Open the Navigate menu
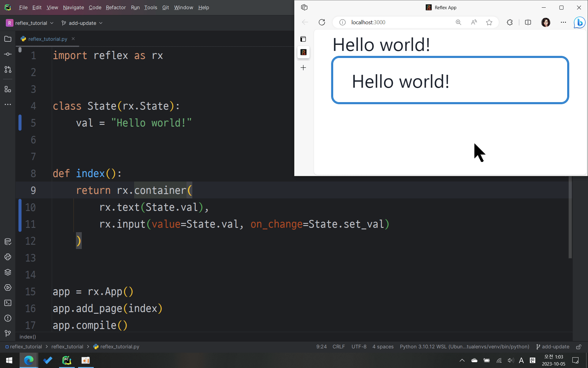This screenshot has height=368, width=588. point(73,7)
